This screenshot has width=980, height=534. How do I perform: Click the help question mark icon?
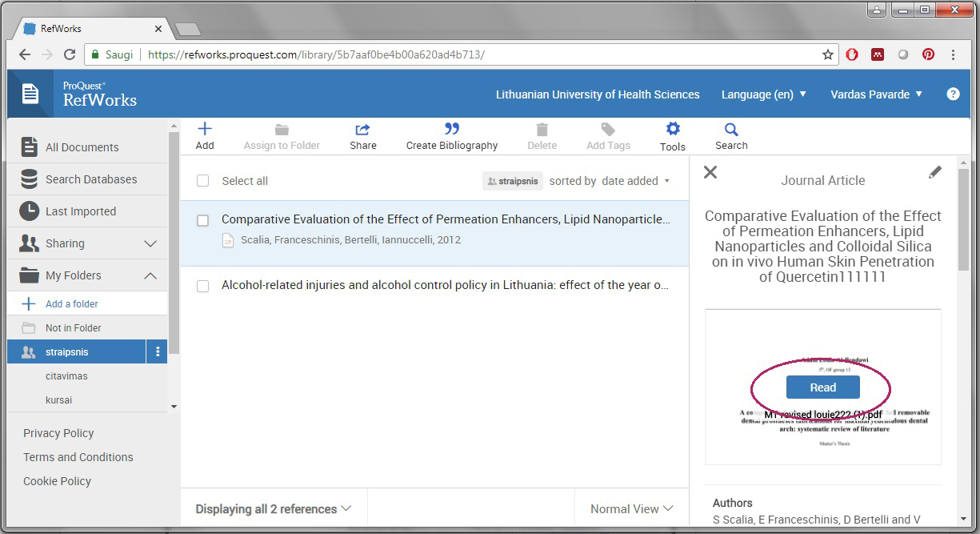coord(953,94)
